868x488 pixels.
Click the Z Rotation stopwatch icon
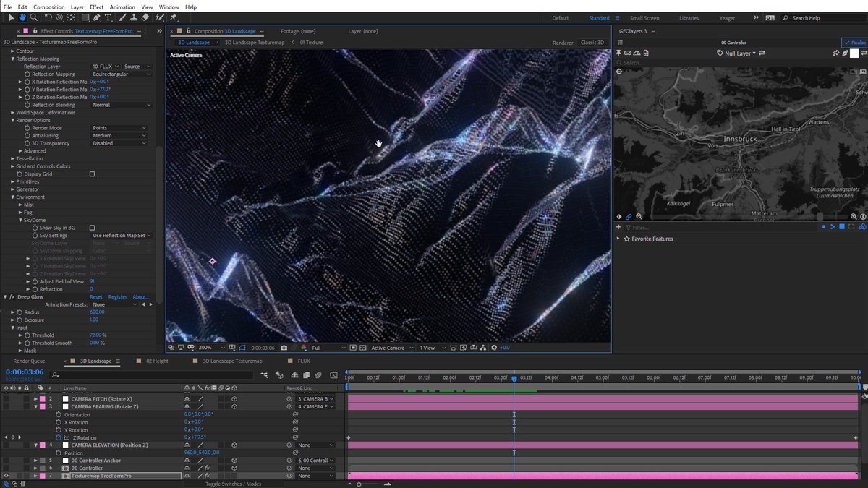(59, 437)
